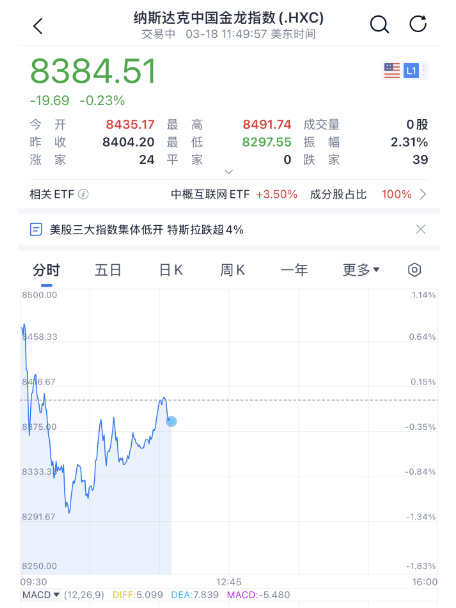The image size is (456, 608).
Task: Tap the current price marker dot
Action: click(x=171, y=421)
